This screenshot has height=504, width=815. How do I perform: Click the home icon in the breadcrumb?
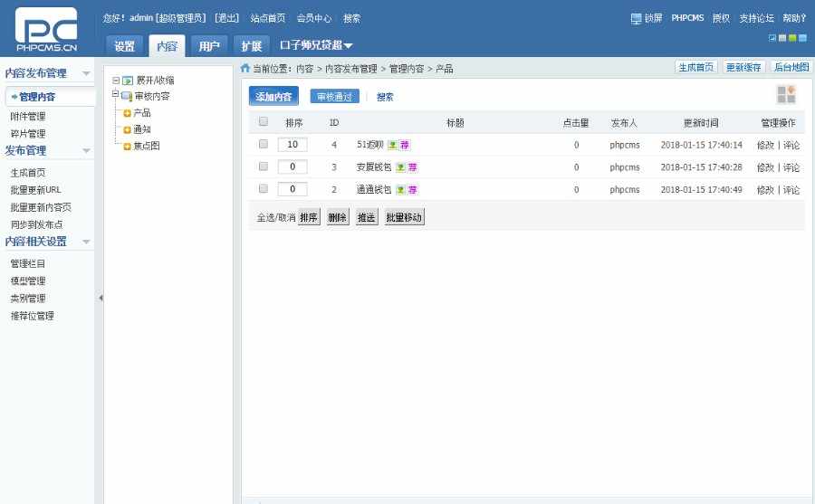tap(245, 68)
